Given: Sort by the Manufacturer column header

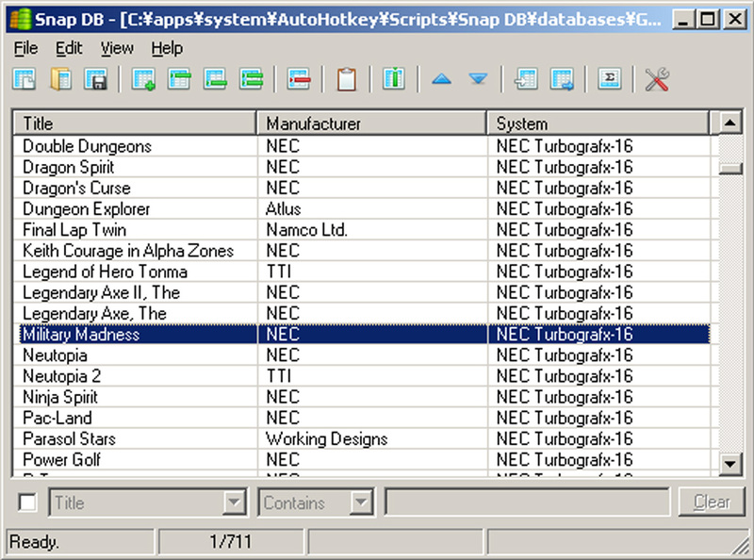Looking at the screenshot, I should 371,124.
